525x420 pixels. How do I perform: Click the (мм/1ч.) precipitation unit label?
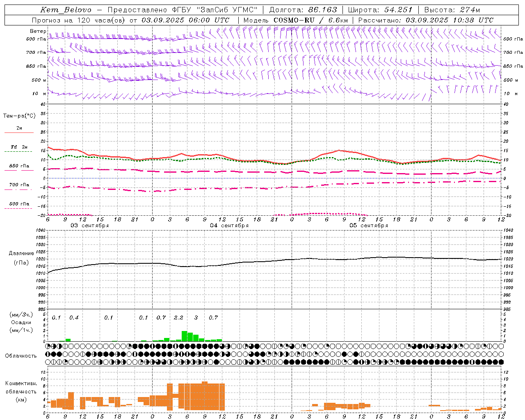click(21, 330)
